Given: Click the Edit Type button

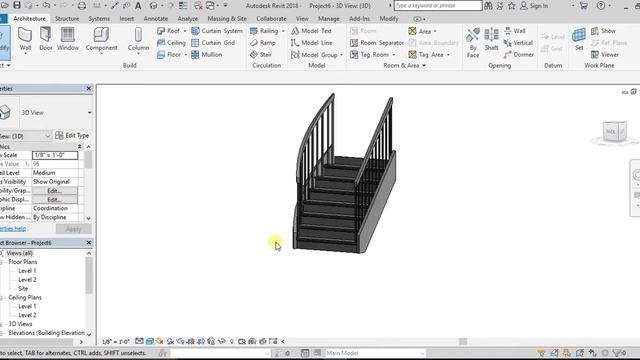Looking at the screenshot, I should [72, 135].
